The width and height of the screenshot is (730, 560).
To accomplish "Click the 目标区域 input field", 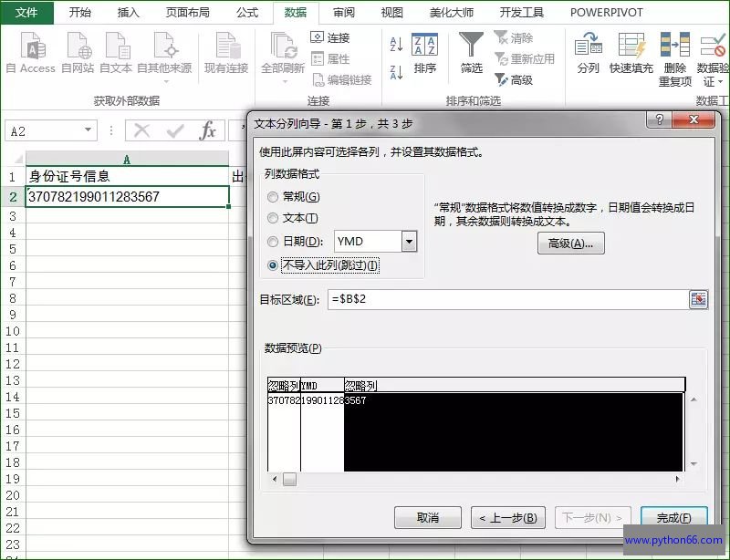I will pos(506,300).
